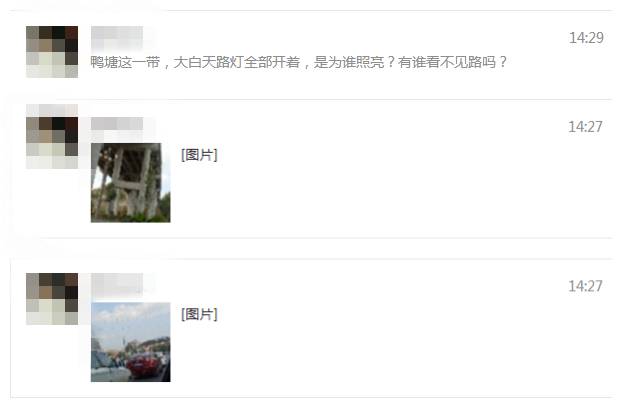Click the [图片] label next to car photo

[199, 314]
